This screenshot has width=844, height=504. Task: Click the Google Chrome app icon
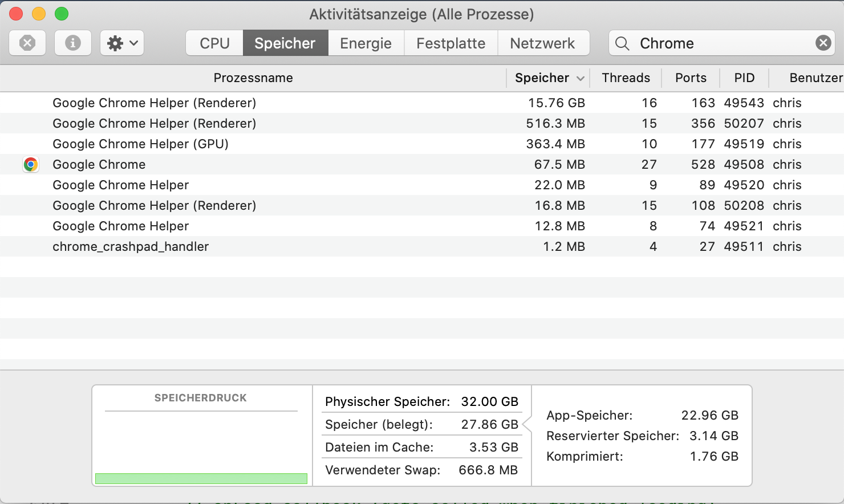31,165
